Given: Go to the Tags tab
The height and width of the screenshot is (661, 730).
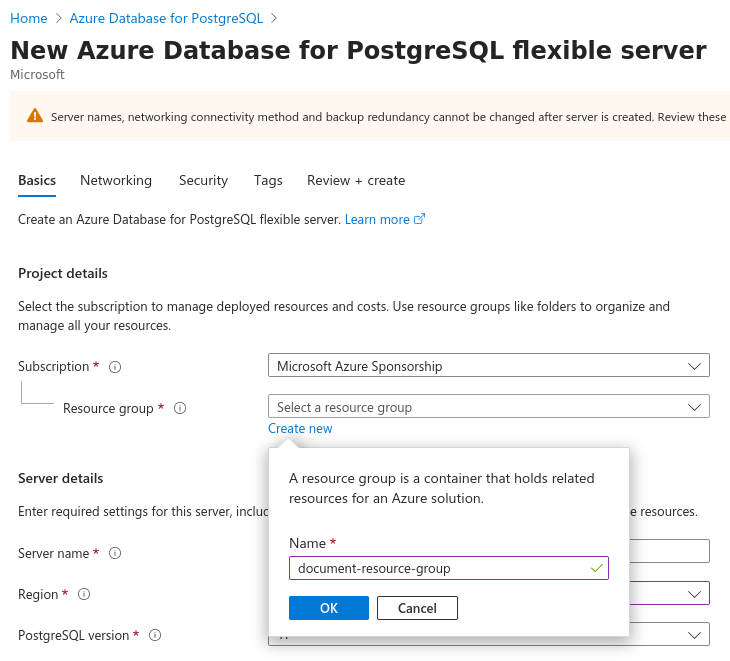Looking at the screenshot, I should [268, 181].
